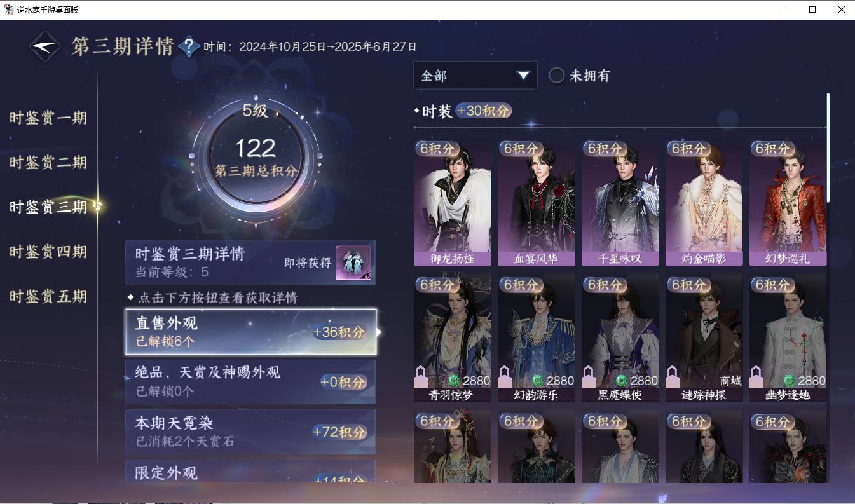The height and width of the screenshot is (504, 855).
Task: Open the question mark help icon
Action: point(189,46)
